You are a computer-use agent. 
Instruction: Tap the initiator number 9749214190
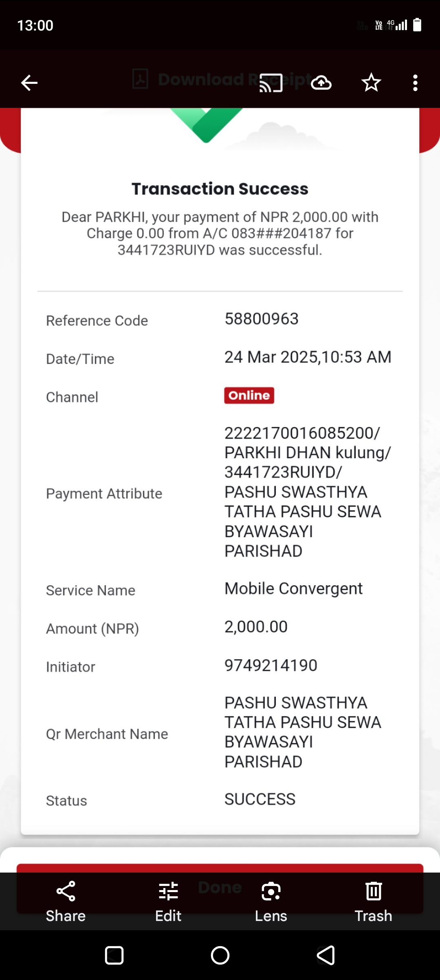pyautogui.click(x=271, y=665)
